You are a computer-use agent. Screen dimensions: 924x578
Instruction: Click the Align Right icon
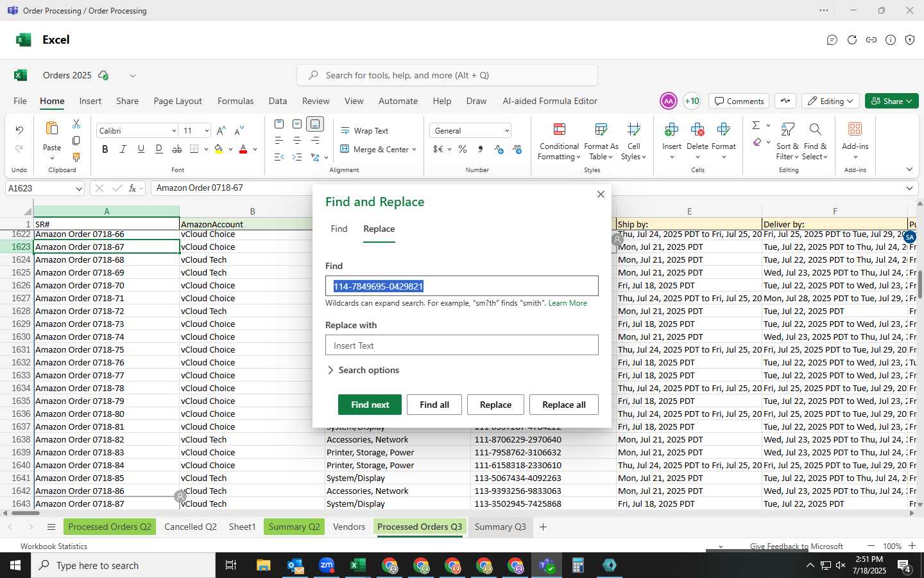pos(315,140)
